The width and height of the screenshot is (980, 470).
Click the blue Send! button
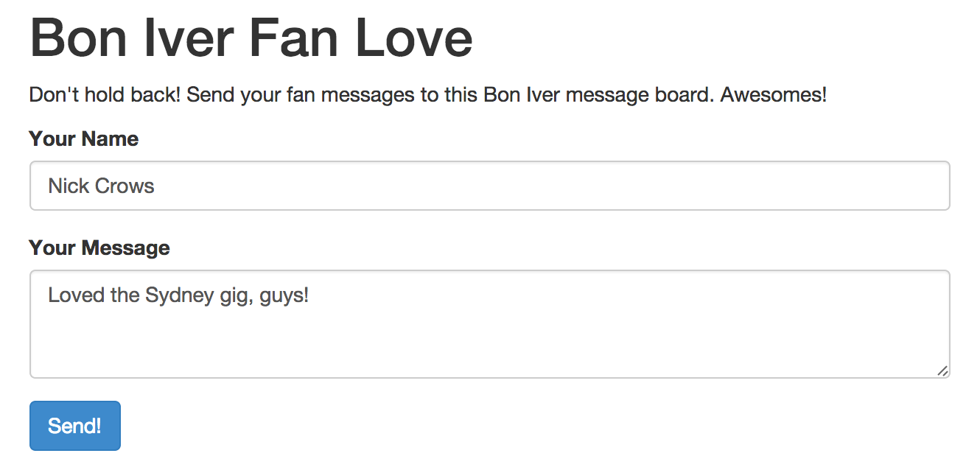pos(74,425)
